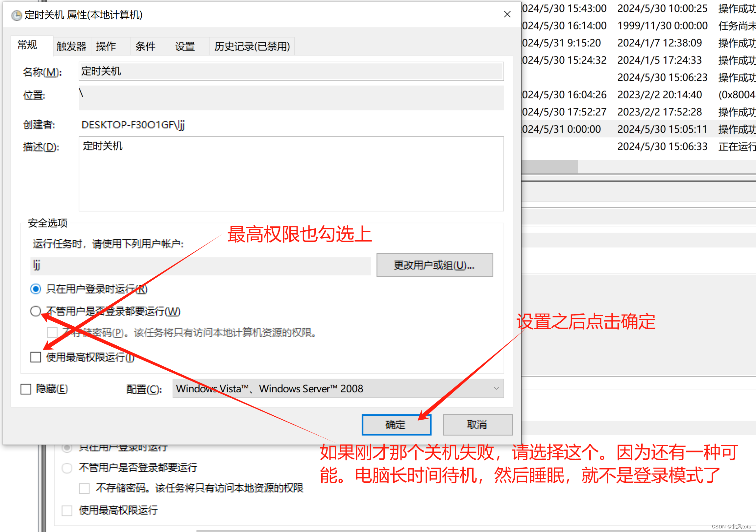Expand the 配置(C) dropdown list
Image resolution: width=756 pixels, height=532 pixels.
click(x=338, y=388)
